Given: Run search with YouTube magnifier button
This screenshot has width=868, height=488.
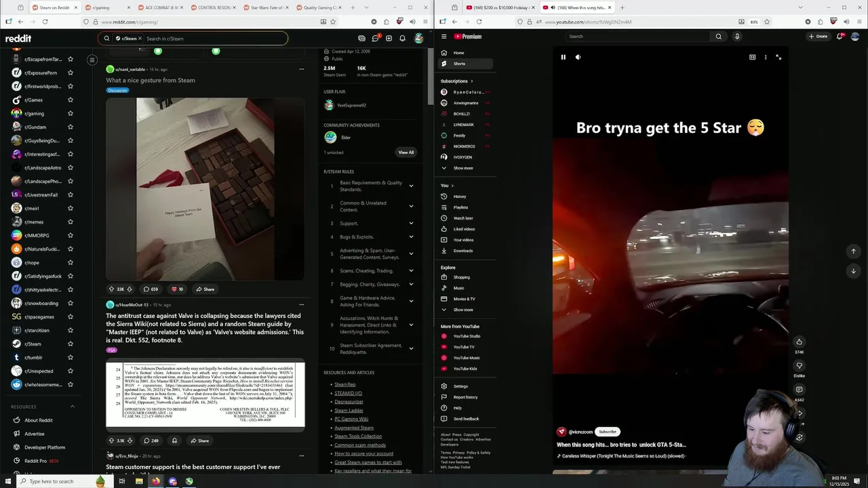Looking at the screenshot, I should coord(719,37).
